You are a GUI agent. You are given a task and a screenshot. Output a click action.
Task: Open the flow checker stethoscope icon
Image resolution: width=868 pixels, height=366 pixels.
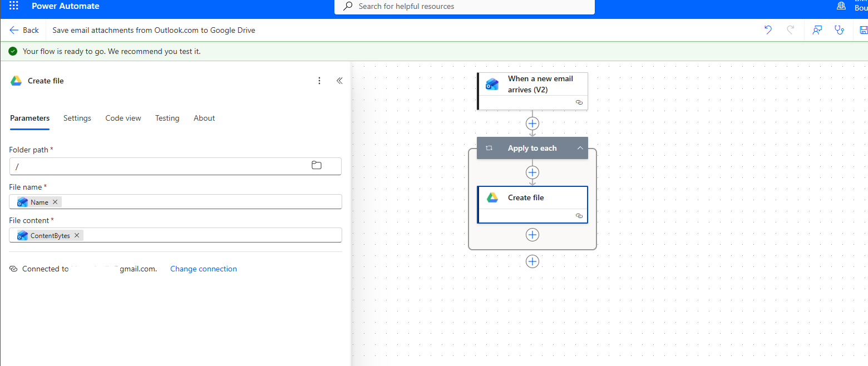(x=840, y=30)
